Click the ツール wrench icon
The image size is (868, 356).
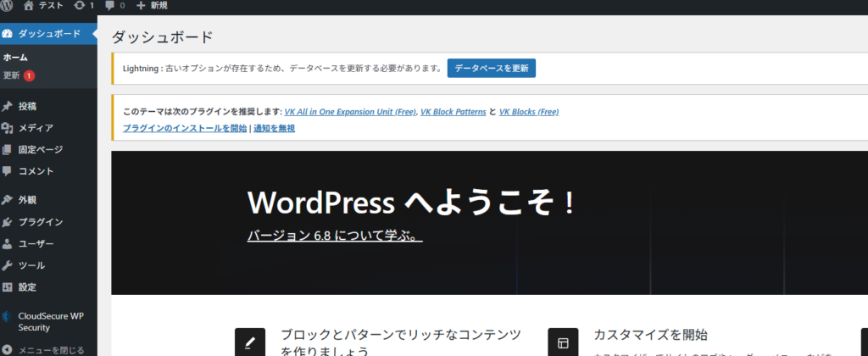(x=7, y=265)
